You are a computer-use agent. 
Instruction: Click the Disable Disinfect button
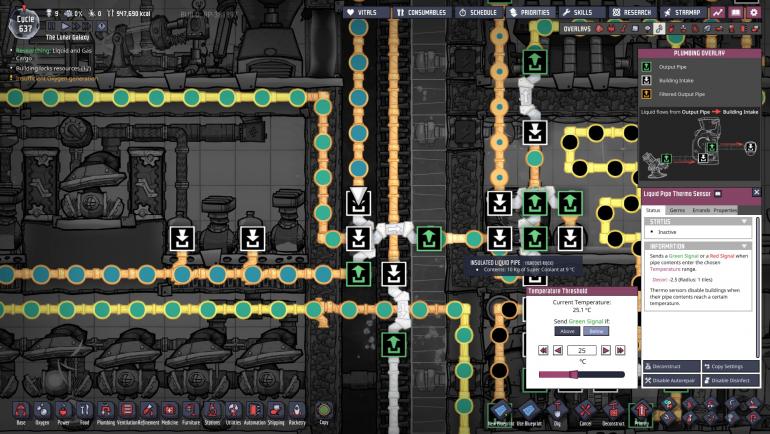pyautogui.click(x=730, y=380)
